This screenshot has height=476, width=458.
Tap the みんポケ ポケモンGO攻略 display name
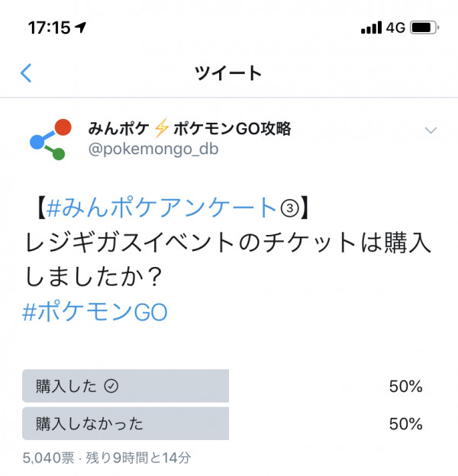pyautogui.click(x=189, y=128)
